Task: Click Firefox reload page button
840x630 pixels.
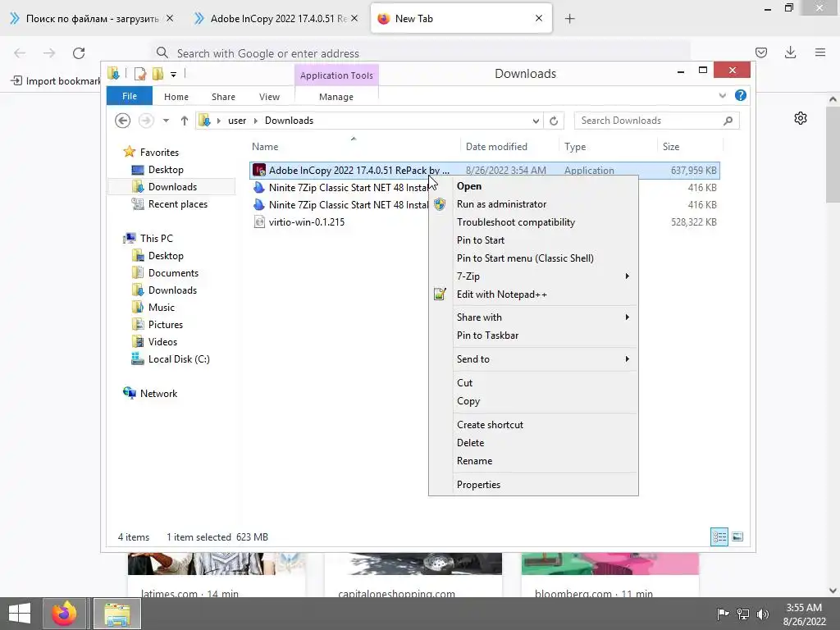Action: pyautogui.click(x=79, y=53)
